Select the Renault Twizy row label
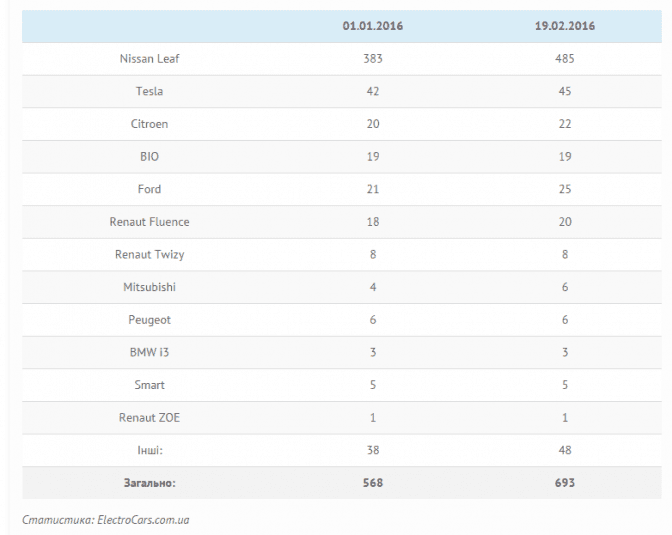Screen dimensions: 672x535 149,254
